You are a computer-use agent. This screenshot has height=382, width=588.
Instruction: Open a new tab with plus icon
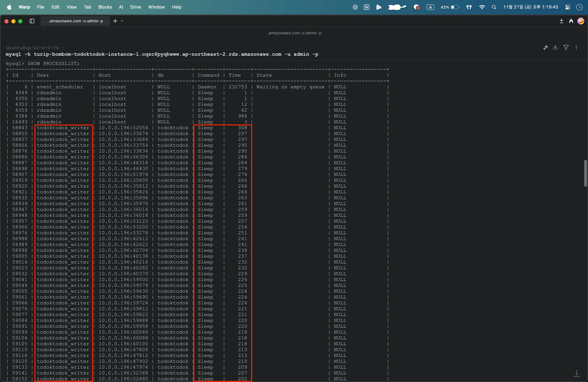pos(115,21)
